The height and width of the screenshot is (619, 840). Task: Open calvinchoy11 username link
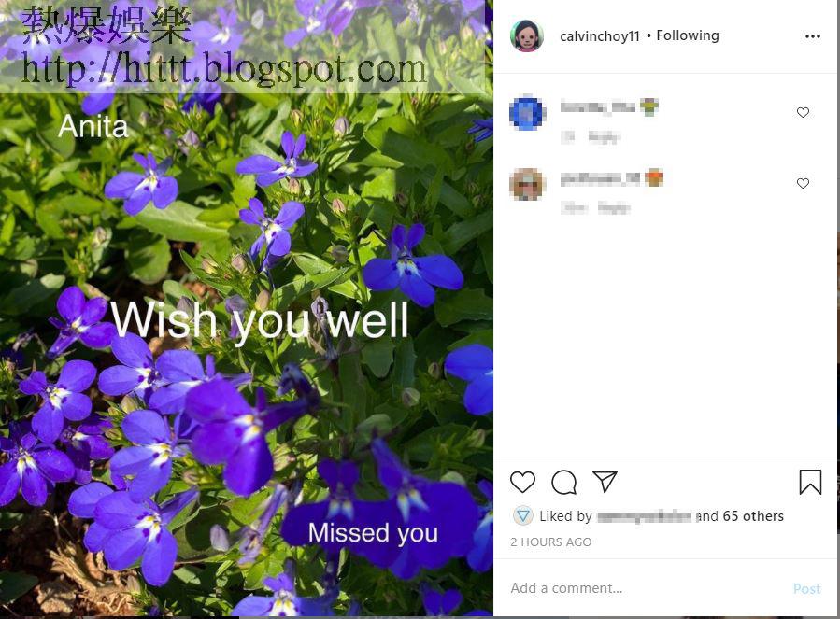[x=600, y=35]
